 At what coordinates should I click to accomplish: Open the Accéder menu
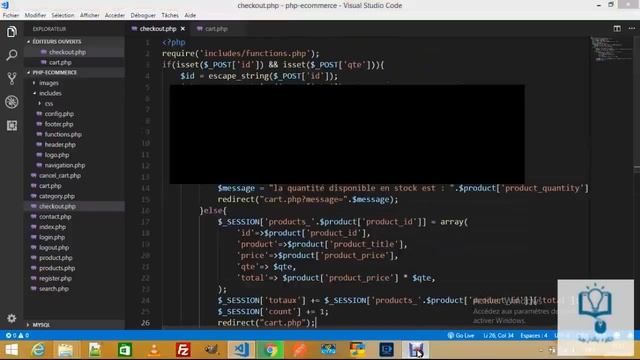coord(115,15)
